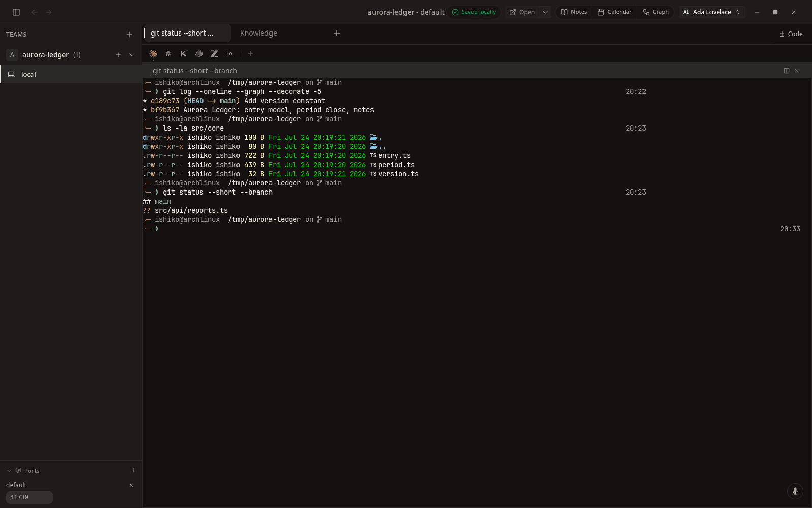Open the Graph view
812x508 pixels.
click(656, 12)
